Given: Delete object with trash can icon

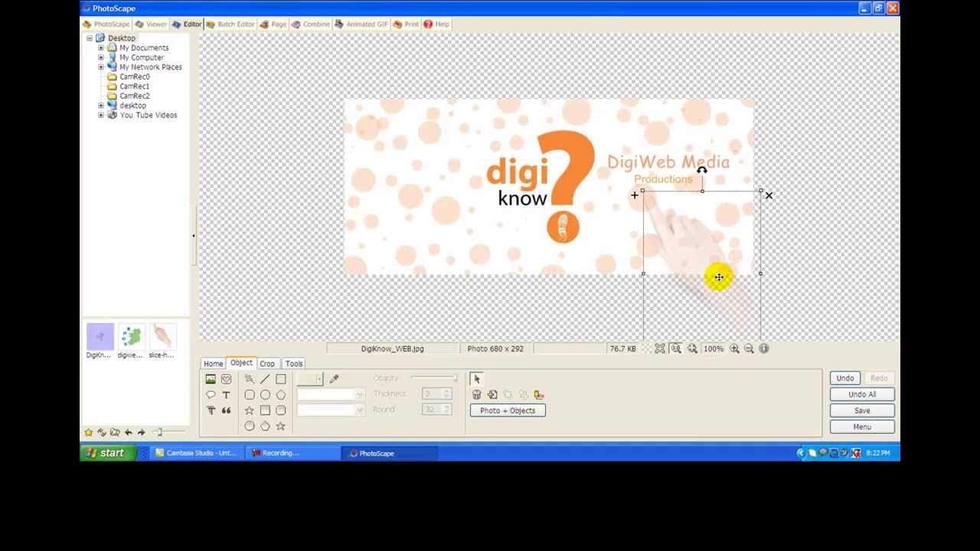Looking at the screenshot, I should coord(476,395).
